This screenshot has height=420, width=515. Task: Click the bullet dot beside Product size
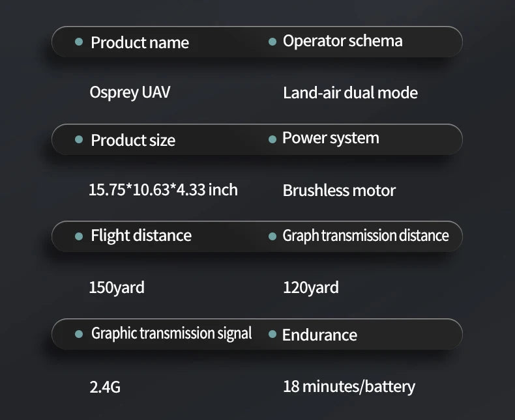click(79, 139)
